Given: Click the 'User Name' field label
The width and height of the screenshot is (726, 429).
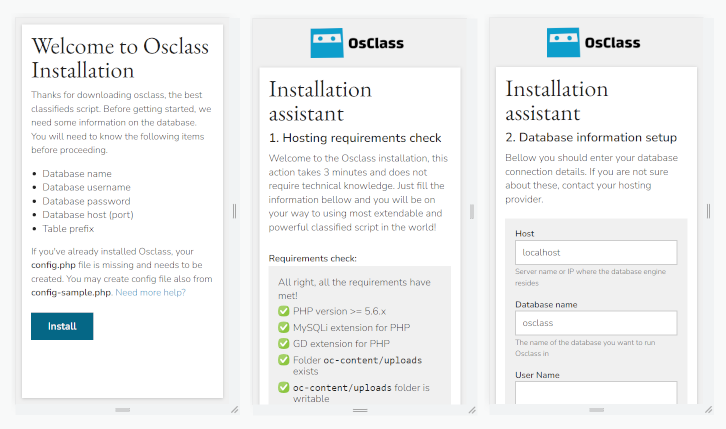Looking at the screenshot, I should pyautogui.click(x=537, y=375).
